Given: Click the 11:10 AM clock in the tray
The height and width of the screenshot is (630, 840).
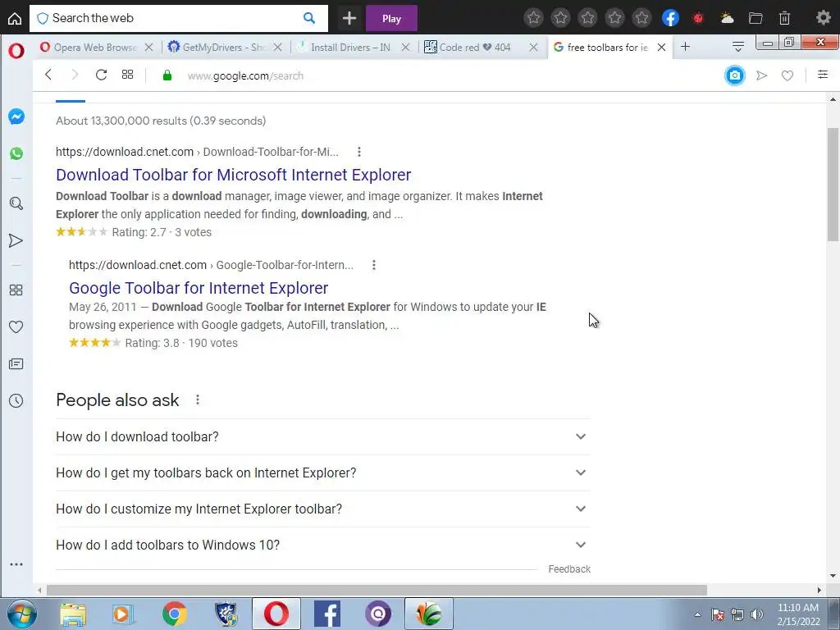Looking at the screenshot, I should click(x=798, y=608).
